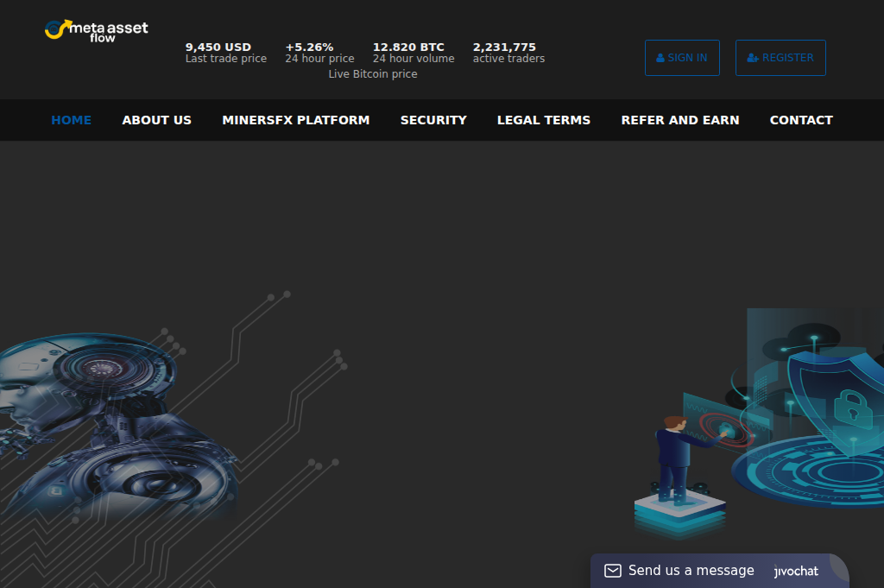The image size is (884, 588).
Task: Navigate to LEGAL TERMS
Action: click(543, 120)
